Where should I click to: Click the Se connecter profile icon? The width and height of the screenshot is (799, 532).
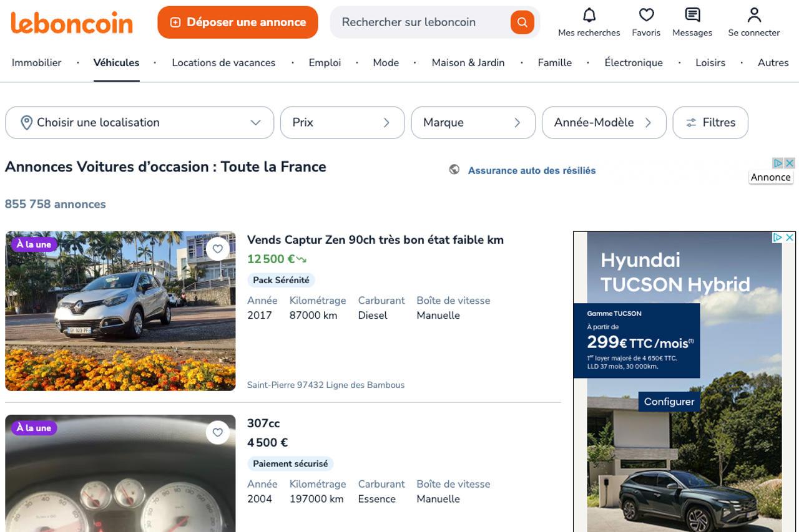[x=754, y=13]
